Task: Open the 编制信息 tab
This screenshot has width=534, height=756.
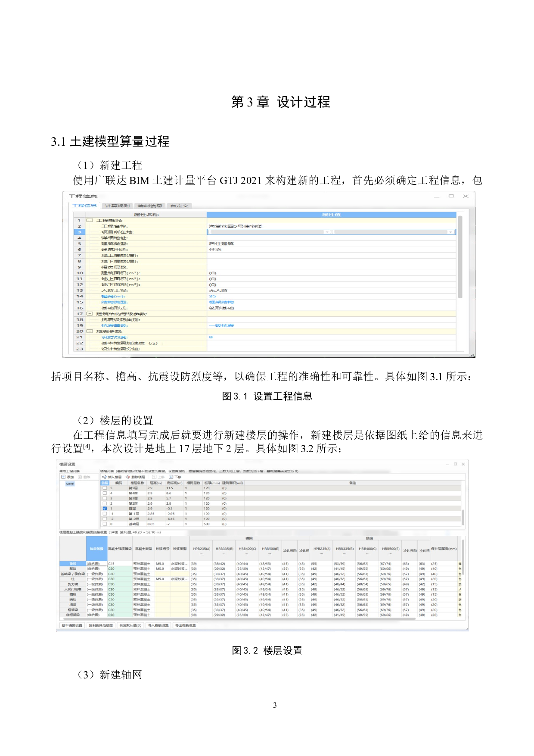Action: pos(150,206)
